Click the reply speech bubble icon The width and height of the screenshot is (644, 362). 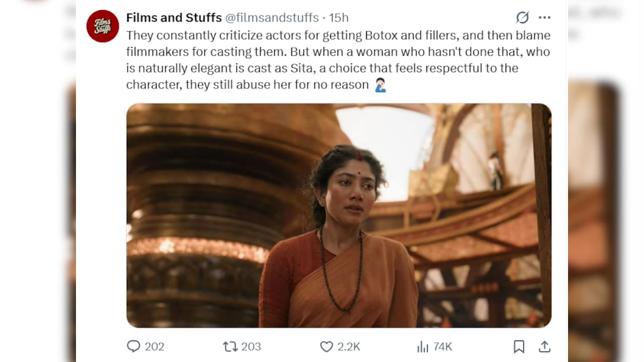[133, 346]
